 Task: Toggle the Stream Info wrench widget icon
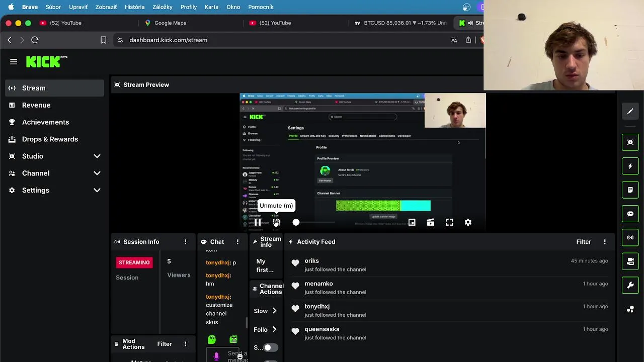630,285
